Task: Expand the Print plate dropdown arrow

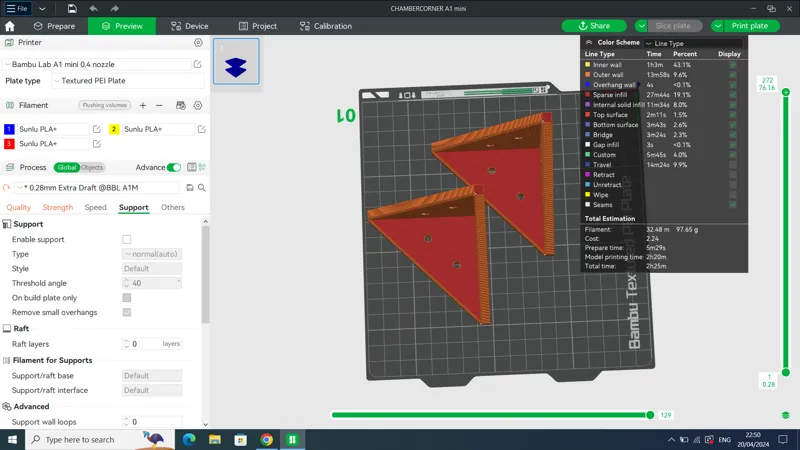Action: point(717,26)
